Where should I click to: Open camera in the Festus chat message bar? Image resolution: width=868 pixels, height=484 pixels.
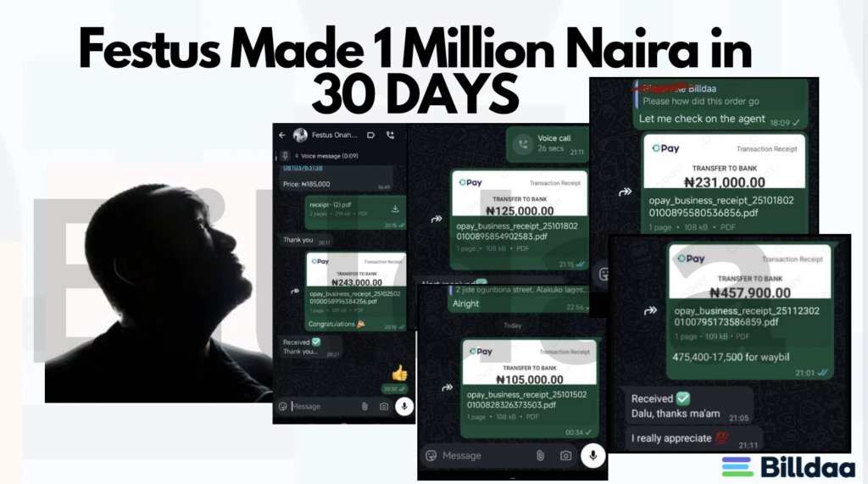pos(384,407)
